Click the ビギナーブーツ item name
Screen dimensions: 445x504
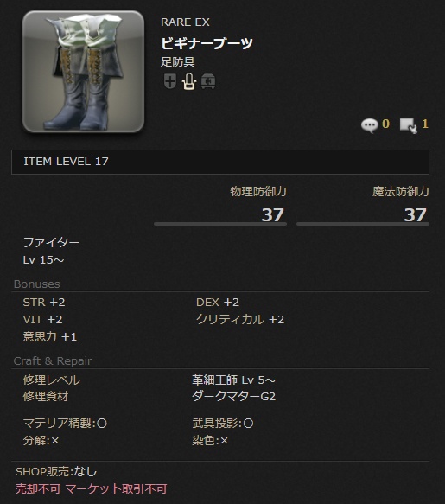pos(207,43)
